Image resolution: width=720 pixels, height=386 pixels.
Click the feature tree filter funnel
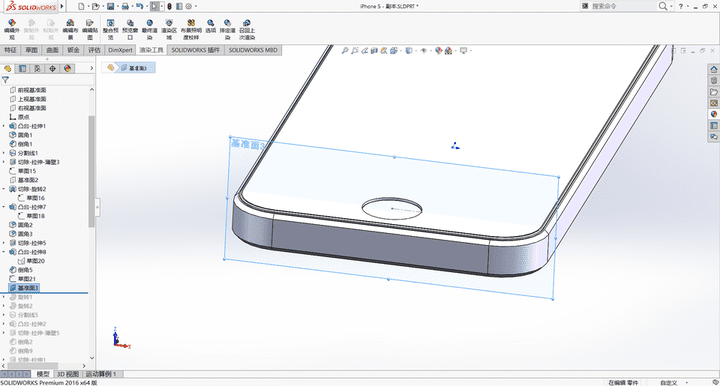pos(6,80)
